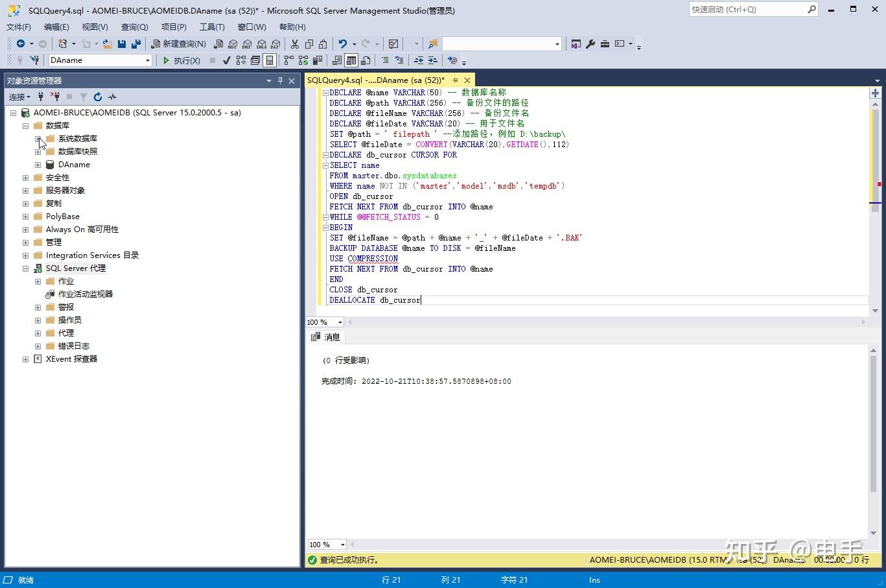Open the 编辑(E) menu
This screenshot has height=588, width=886.
click(x=56, y=27)
